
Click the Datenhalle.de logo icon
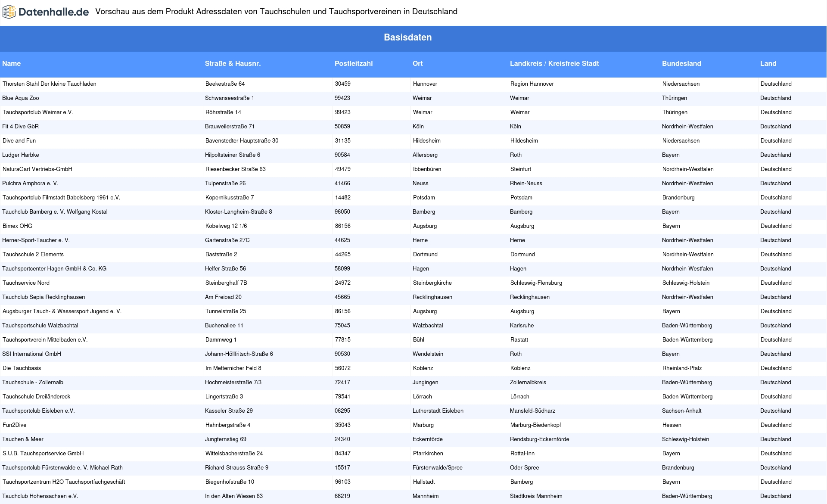(9, 12)
